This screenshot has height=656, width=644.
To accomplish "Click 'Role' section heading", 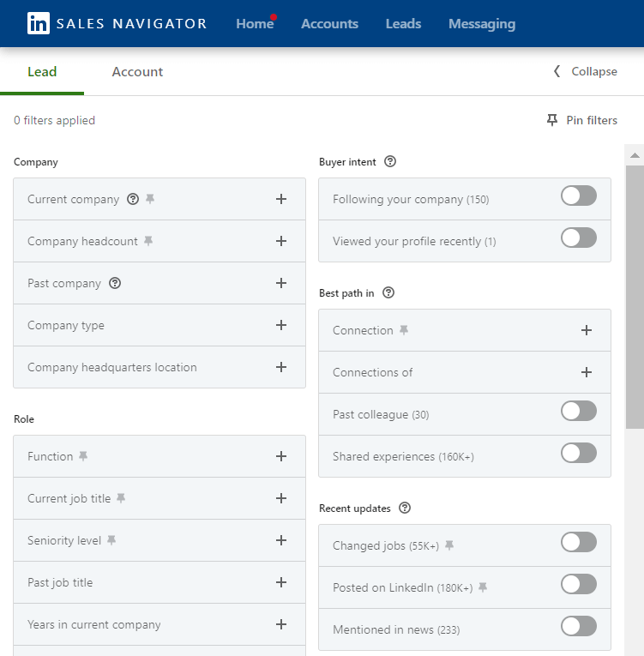I will coord(24,419).
